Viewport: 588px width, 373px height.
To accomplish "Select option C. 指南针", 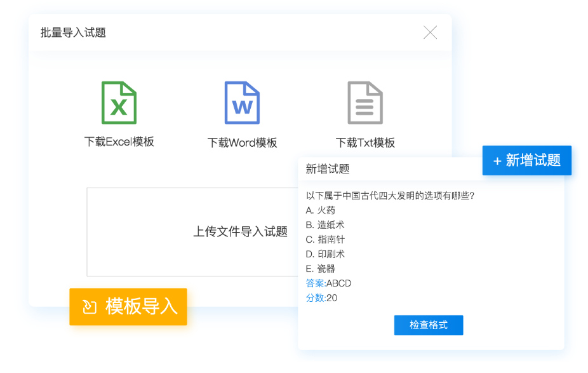I will (324, 240).
